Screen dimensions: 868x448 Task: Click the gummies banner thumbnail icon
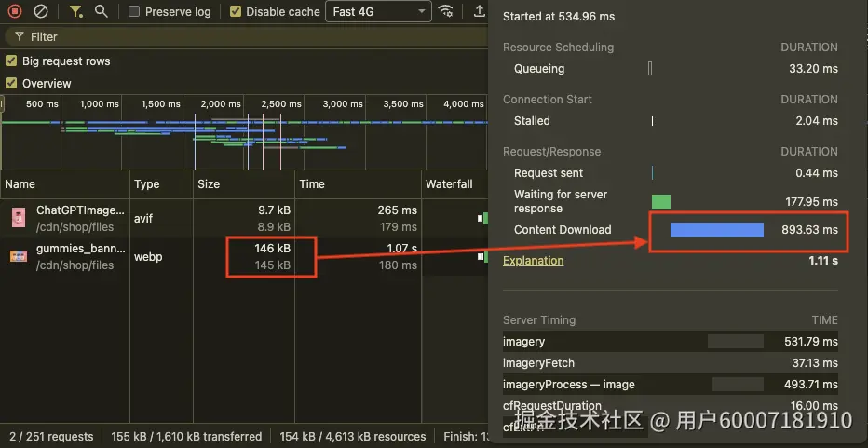click(x=19, y=256)
